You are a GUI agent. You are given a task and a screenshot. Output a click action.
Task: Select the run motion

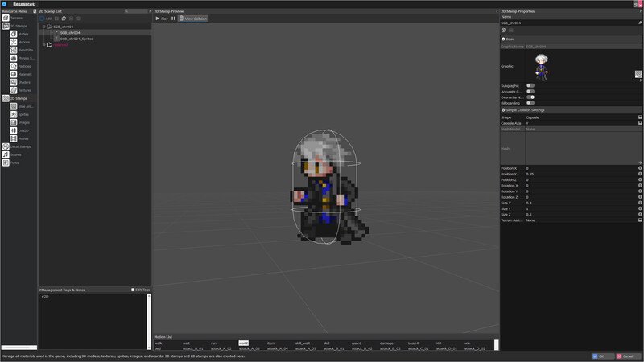tap(213, 343)
